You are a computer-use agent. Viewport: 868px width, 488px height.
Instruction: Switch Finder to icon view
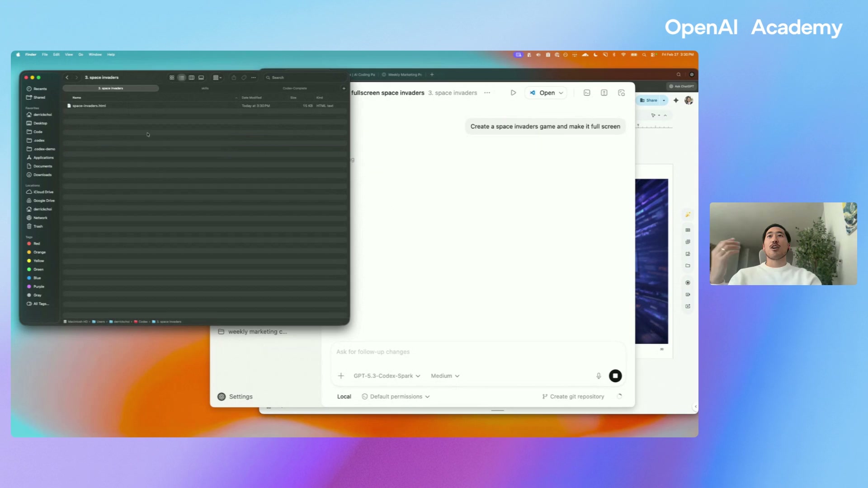[172, 78]
